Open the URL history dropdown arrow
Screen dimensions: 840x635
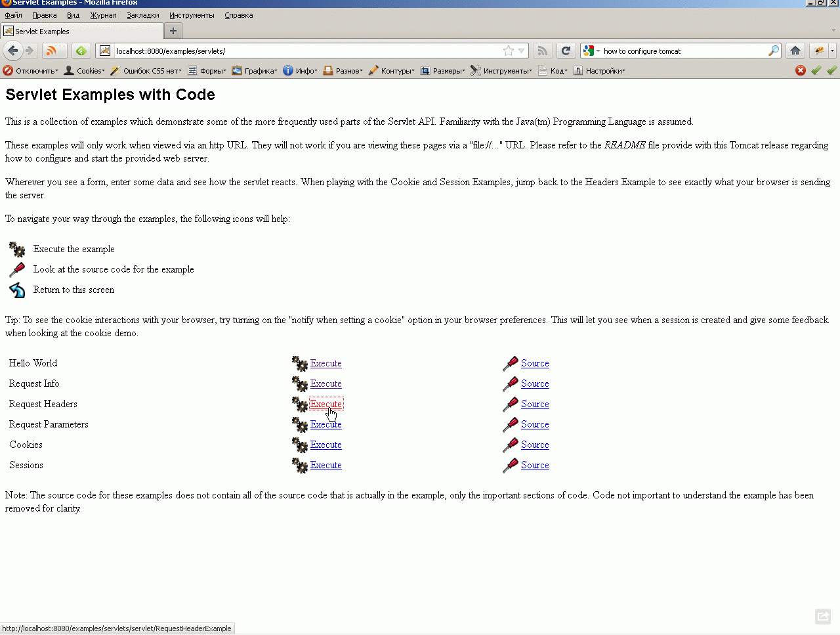[x=522, y=51]
